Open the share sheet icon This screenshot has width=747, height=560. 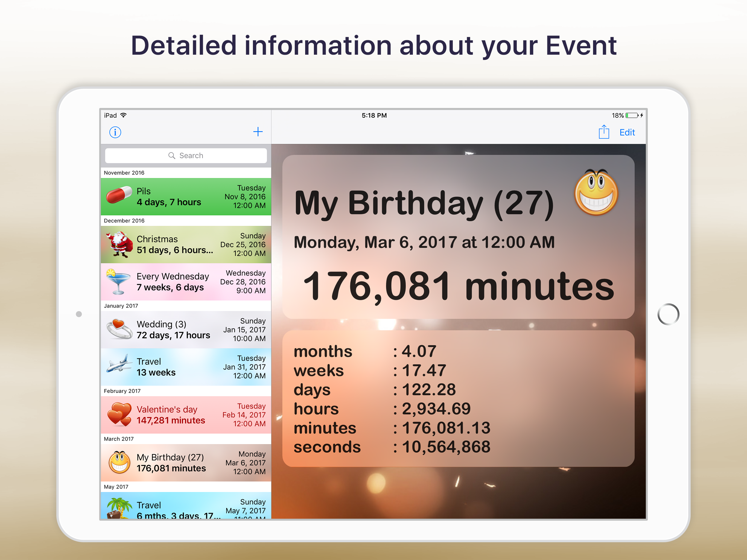[x=604, y=132]
